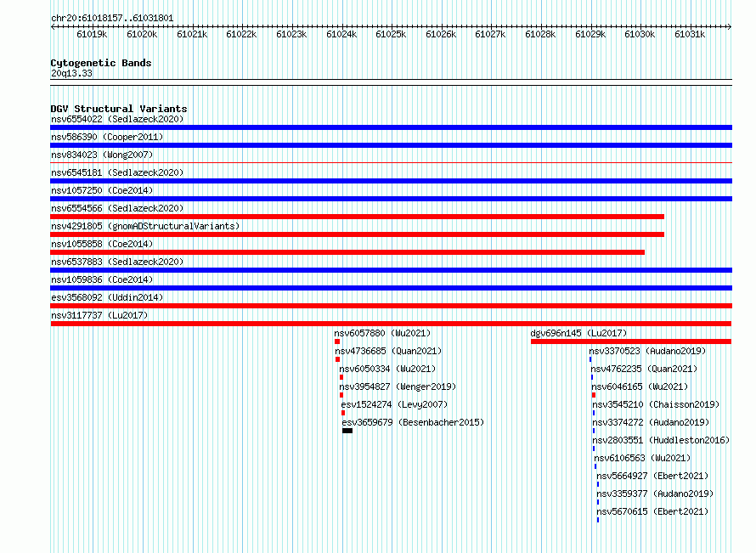Viewport: 756px width, 553px height.
Task: Click small red marker under nsv6057880
Action: 337,341
